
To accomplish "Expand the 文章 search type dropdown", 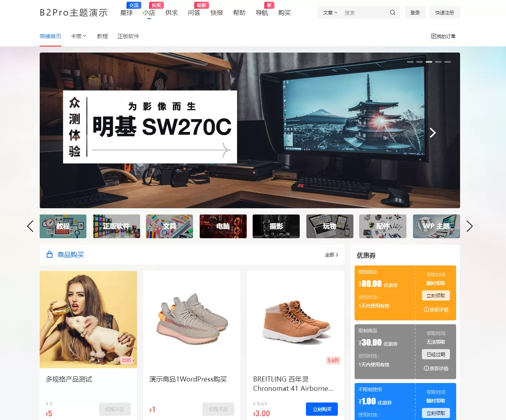I will coord(330,13).
